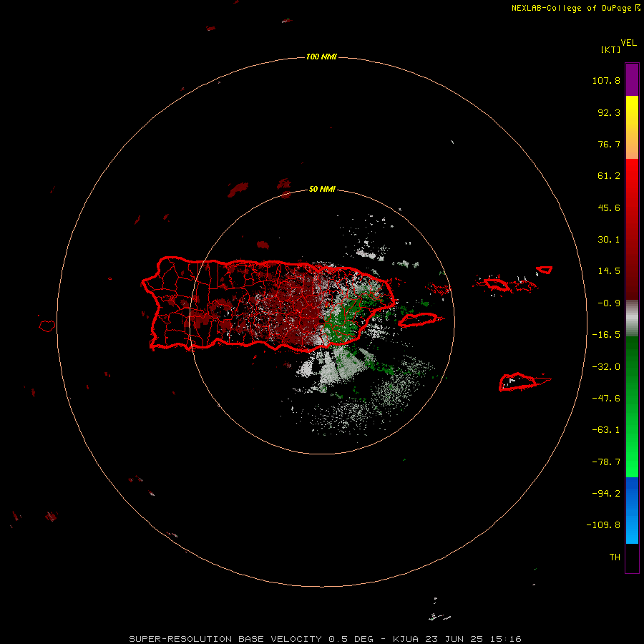Select the 30.1 scale value
Viewport: 644px width, 644px height.
(609, 240)
